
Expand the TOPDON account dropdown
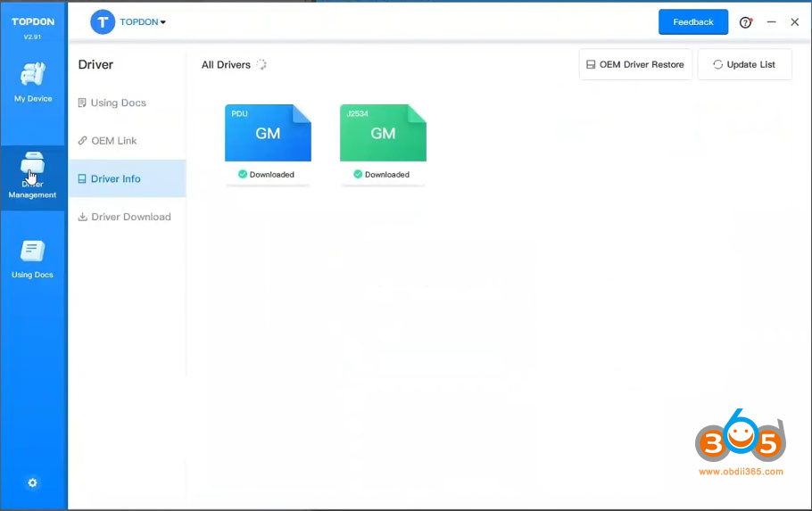(144, 22)
